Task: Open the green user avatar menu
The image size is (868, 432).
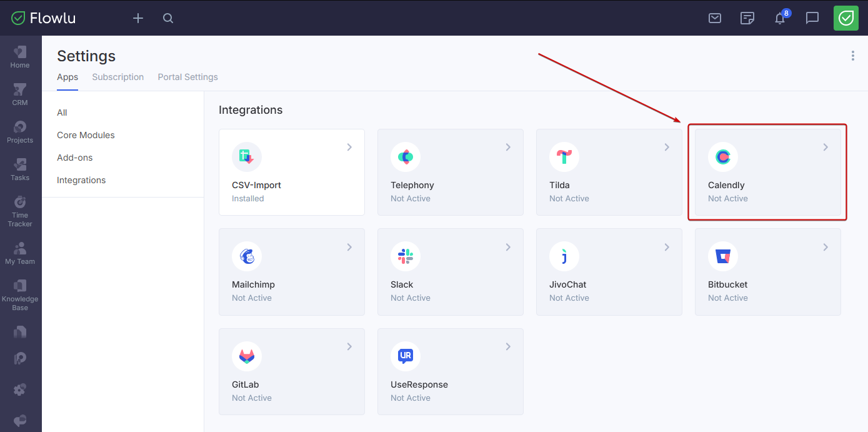Action: (x=846, y=18)
